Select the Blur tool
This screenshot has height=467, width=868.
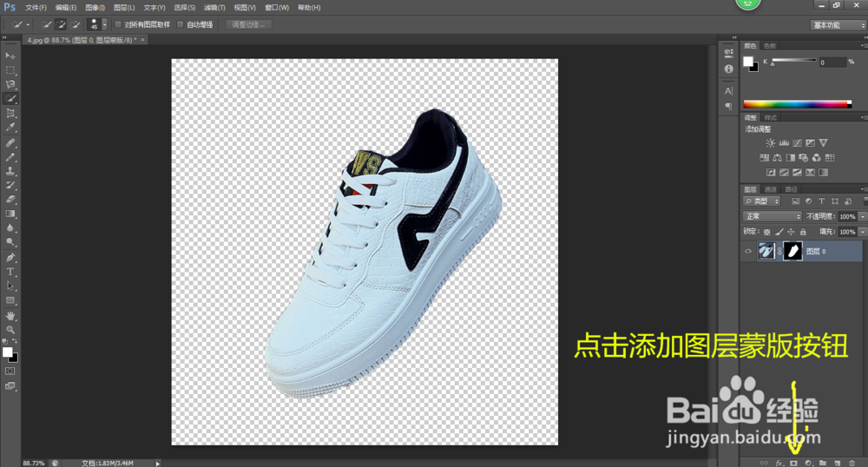point(10,228)
